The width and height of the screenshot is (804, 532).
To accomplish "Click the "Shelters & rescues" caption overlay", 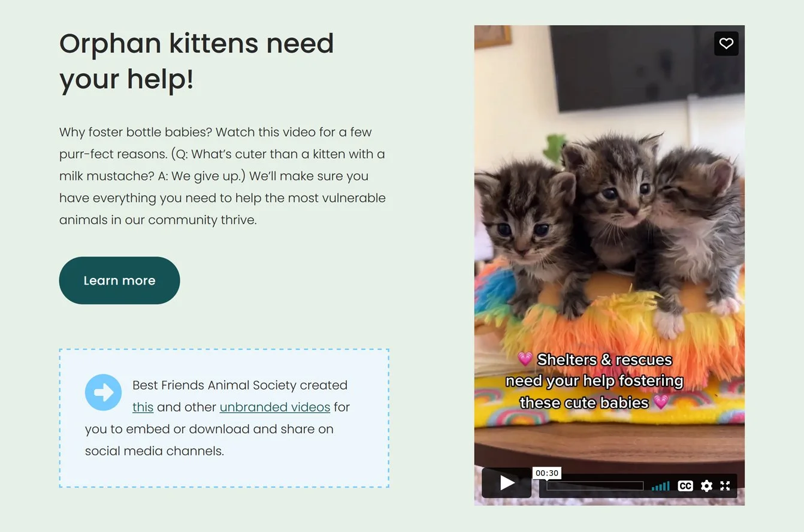I will click(595, 381).
